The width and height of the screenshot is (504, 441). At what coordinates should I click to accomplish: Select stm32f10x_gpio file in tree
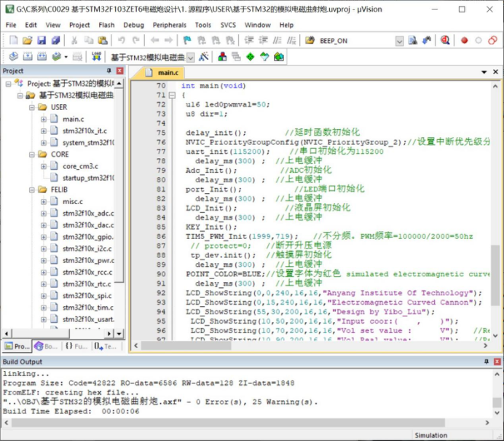tap(88, 237)
